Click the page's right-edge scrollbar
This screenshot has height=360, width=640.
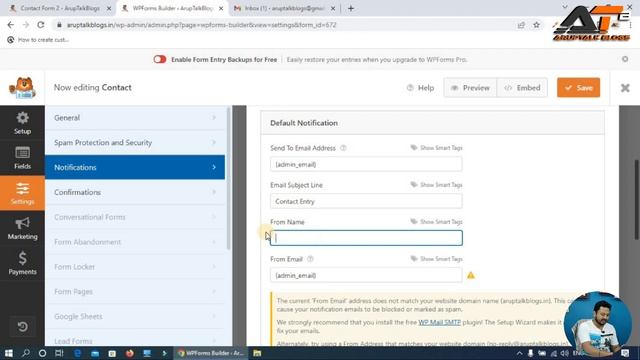coord(636,199)
